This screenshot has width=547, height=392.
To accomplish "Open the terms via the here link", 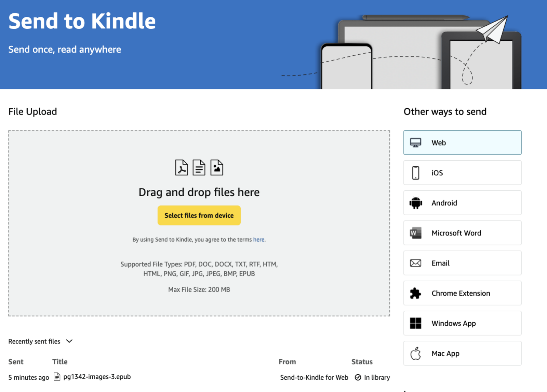I will (259, 239).
